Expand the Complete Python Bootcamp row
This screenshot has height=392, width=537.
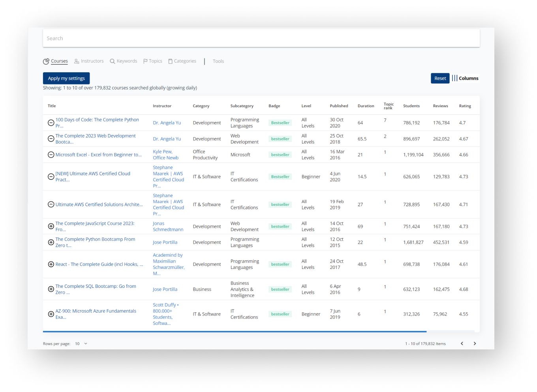pos(51,242)
